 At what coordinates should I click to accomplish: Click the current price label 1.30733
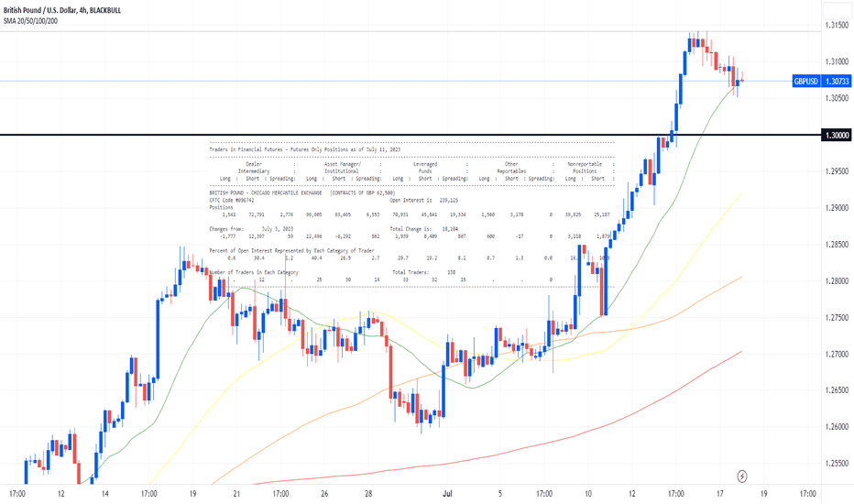click(x=838, y=82)
